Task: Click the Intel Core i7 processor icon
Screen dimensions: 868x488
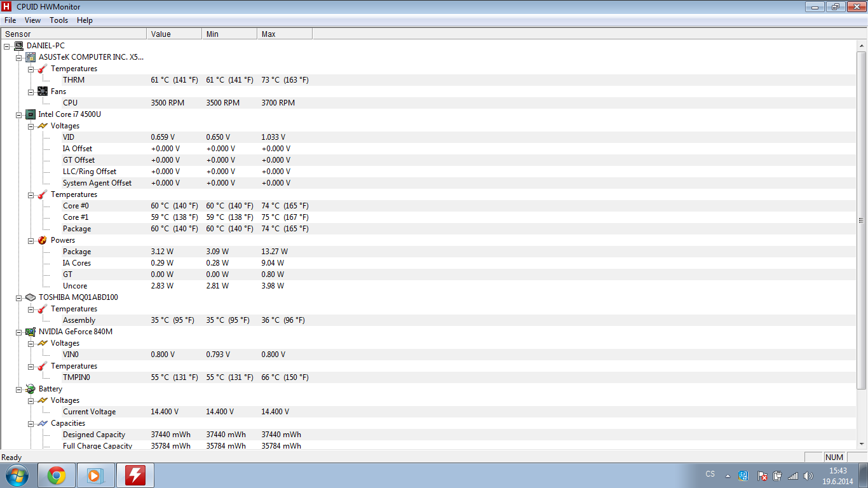Action: 31,114
